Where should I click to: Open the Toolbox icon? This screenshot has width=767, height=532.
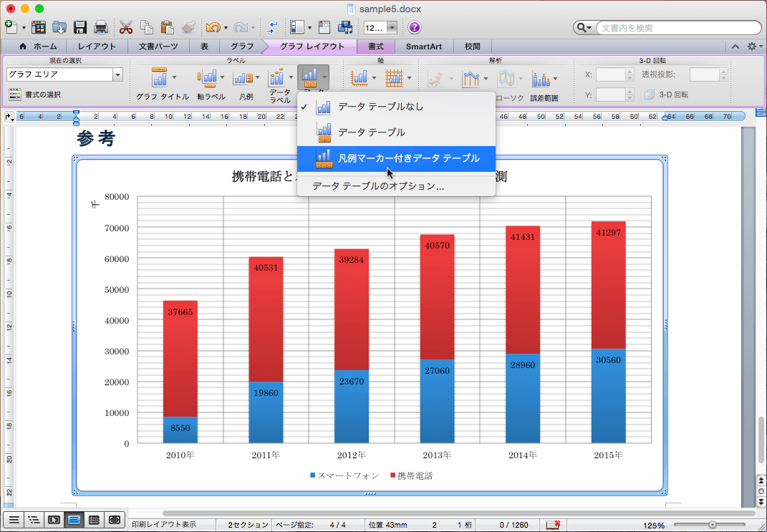click(324, 27)
